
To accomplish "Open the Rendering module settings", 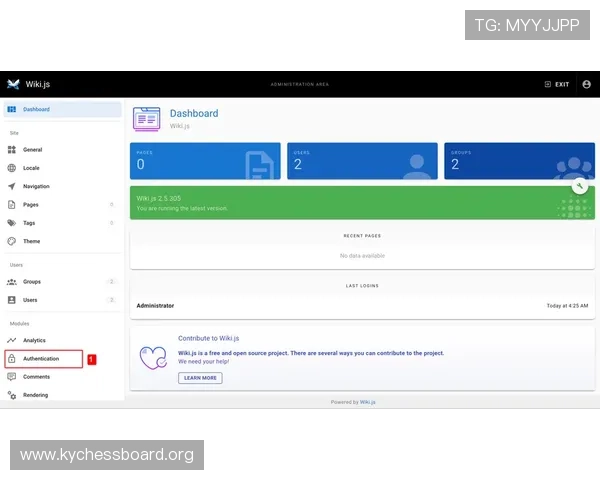I will (36, 395).
